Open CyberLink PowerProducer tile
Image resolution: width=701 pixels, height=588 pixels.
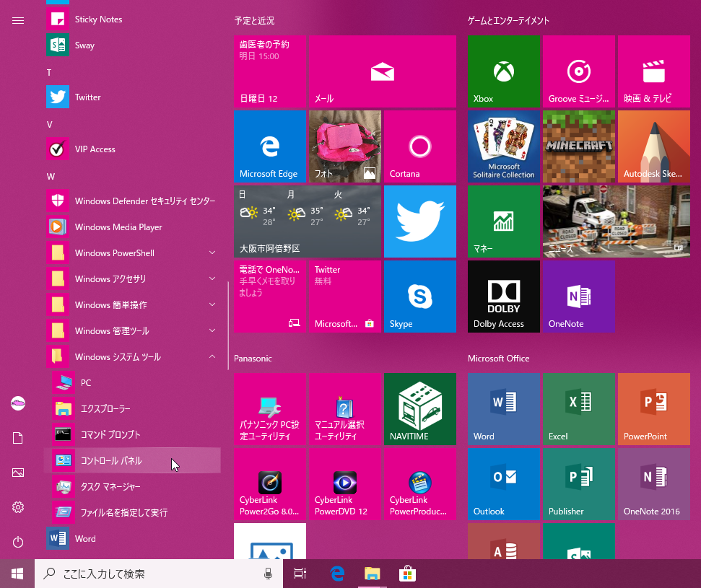point(419,484)
